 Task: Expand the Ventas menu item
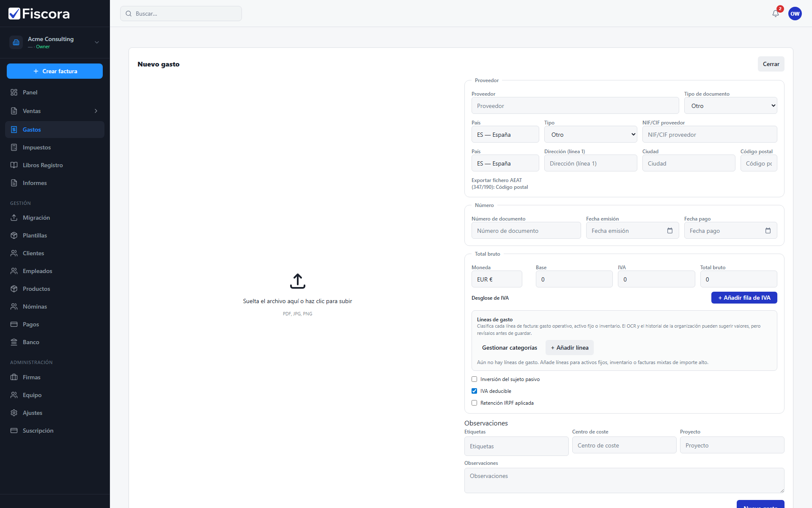(x=55, y=111)
